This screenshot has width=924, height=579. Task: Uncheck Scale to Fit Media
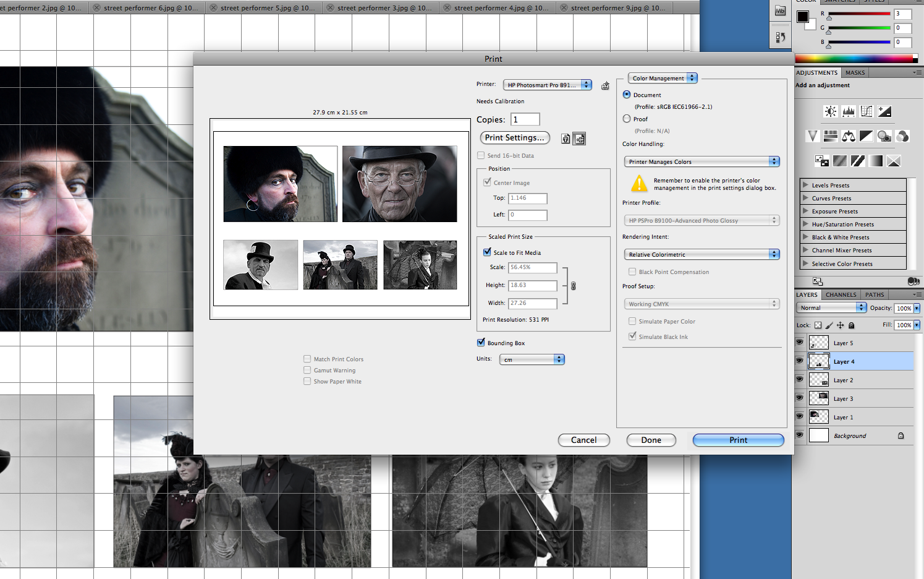pyautogui.click(x=487, y=252)
